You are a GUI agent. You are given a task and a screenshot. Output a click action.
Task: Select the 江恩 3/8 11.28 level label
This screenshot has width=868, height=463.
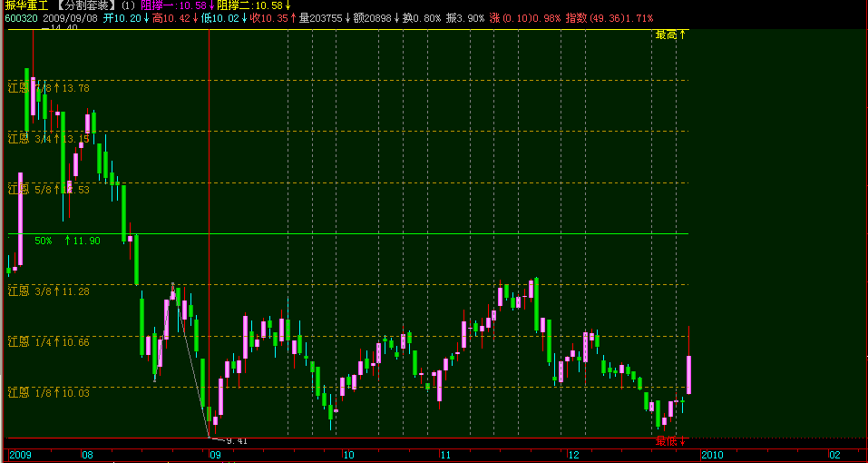49,291
